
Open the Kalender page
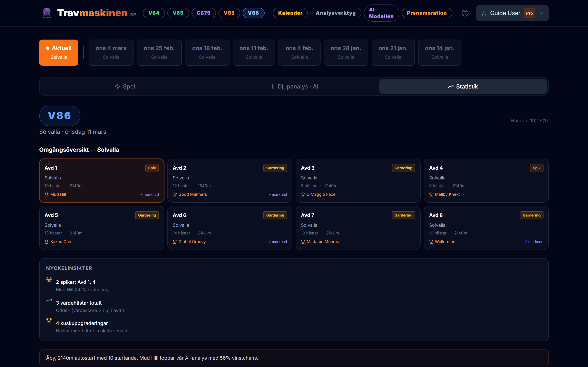click(x=290, y=13)
